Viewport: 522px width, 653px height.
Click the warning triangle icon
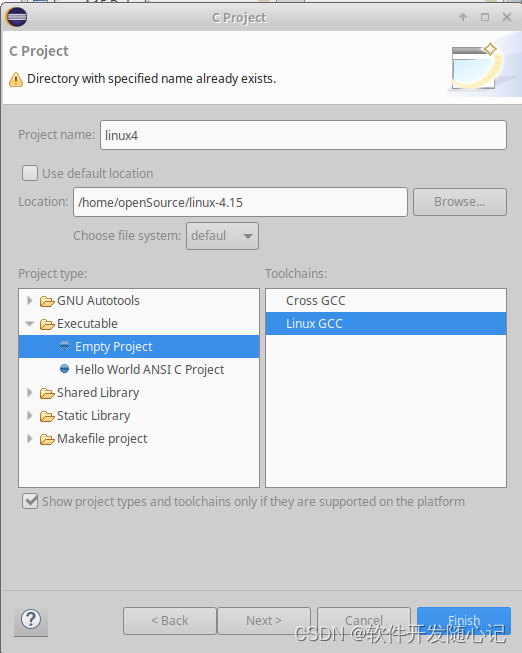[16, 79]
